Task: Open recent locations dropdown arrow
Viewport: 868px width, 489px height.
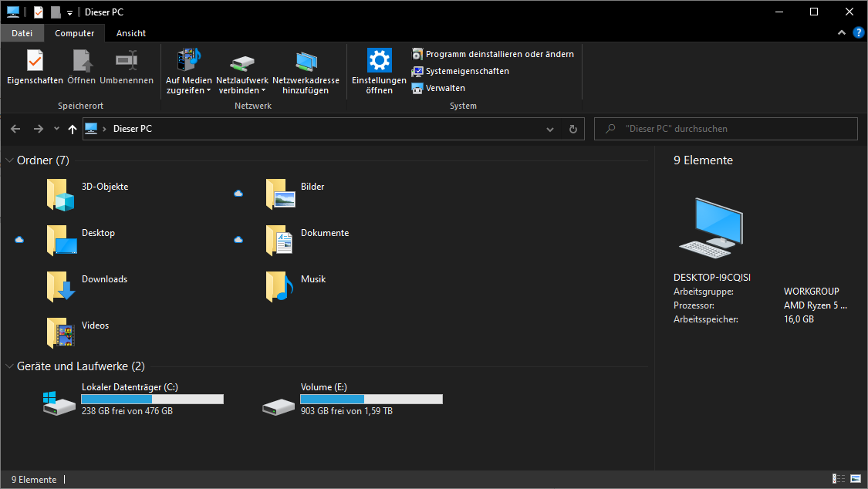Action: pos(56,129)
